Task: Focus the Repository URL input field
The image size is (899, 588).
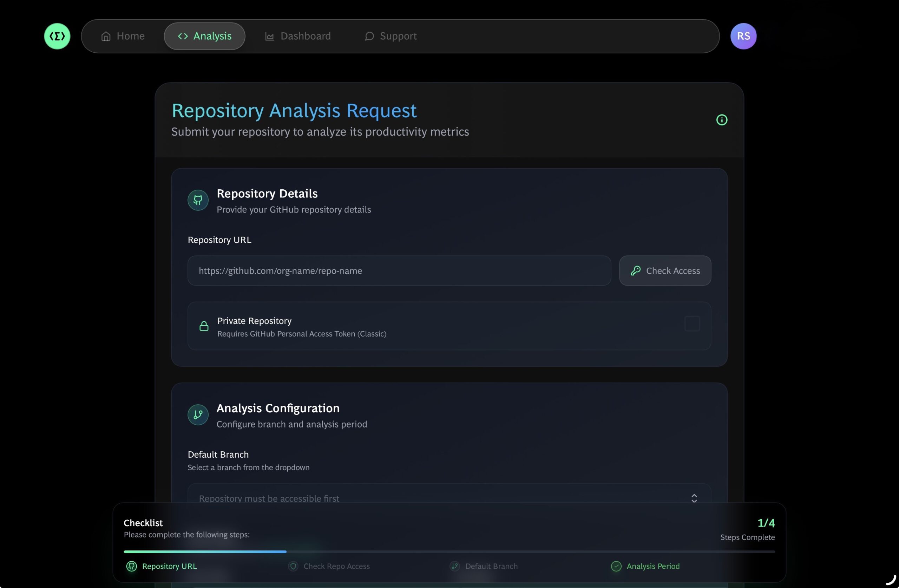Action: (399, 270)
